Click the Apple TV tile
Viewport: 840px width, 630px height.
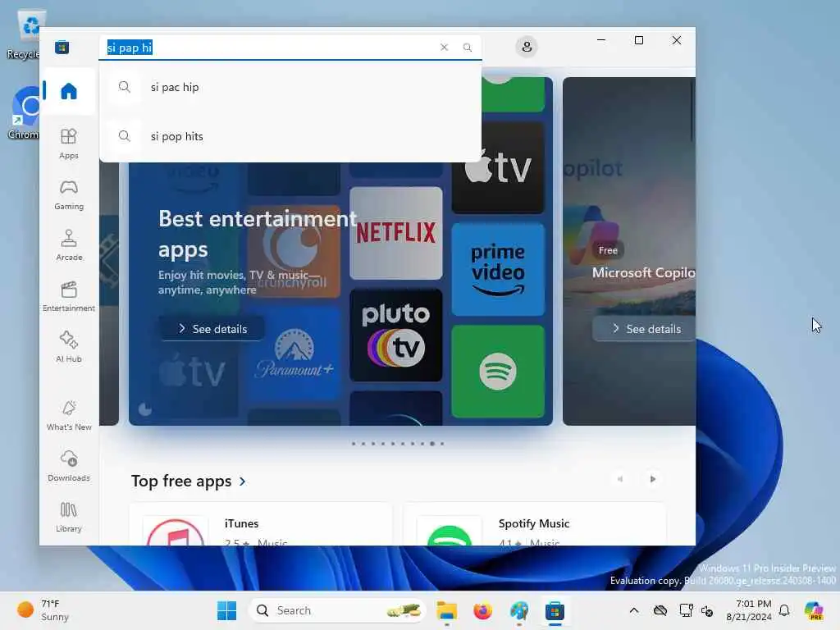(x=498, y=167)
